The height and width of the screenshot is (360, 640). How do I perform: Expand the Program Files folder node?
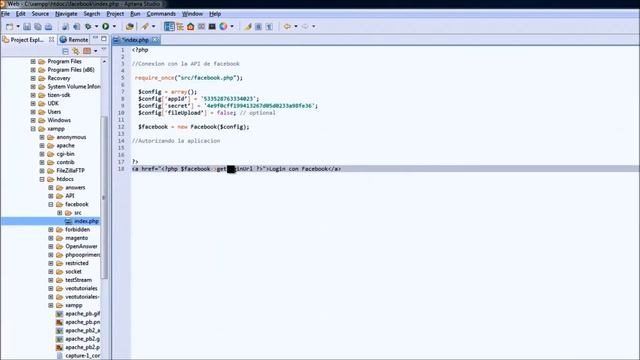point(33,61)
